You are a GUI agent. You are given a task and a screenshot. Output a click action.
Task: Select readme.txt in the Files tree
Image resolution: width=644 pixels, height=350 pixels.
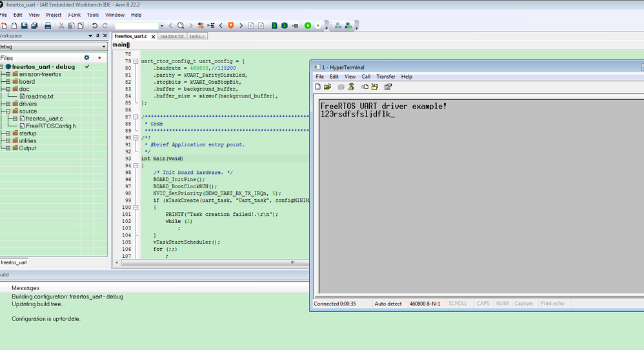tap(39, 97)
